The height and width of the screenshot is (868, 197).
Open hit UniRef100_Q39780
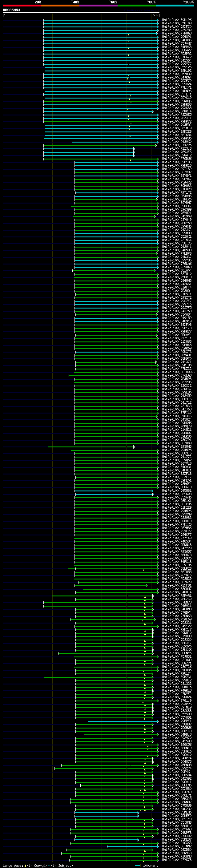click(x=177, y=30)
